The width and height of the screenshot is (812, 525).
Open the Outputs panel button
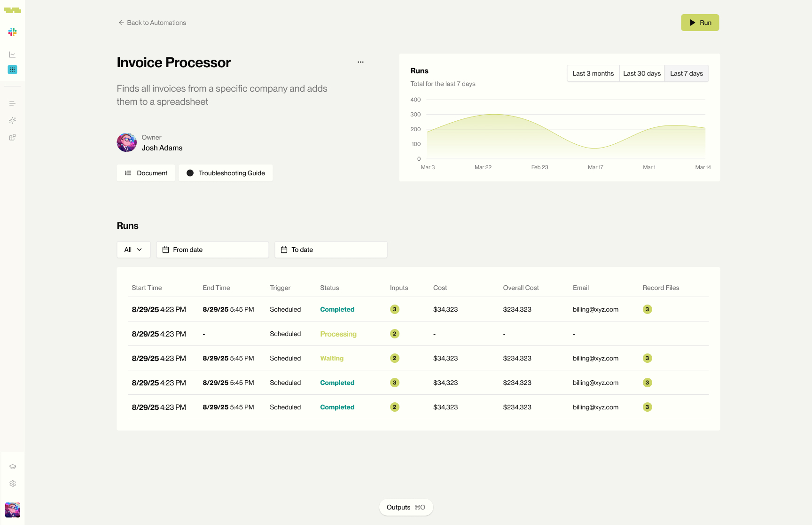point(406,507)
